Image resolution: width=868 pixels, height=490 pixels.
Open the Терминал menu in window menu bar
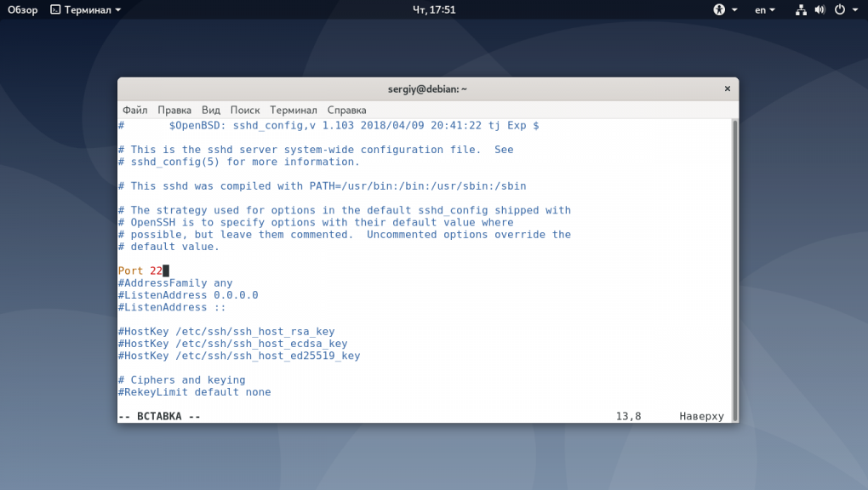click(x=294, y=110)
